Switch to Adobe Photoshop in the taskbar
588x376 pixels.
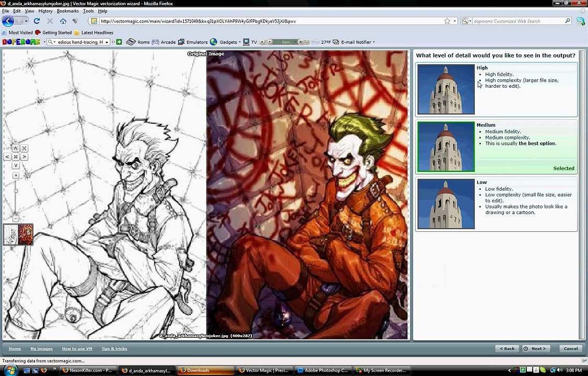[323, 370]
